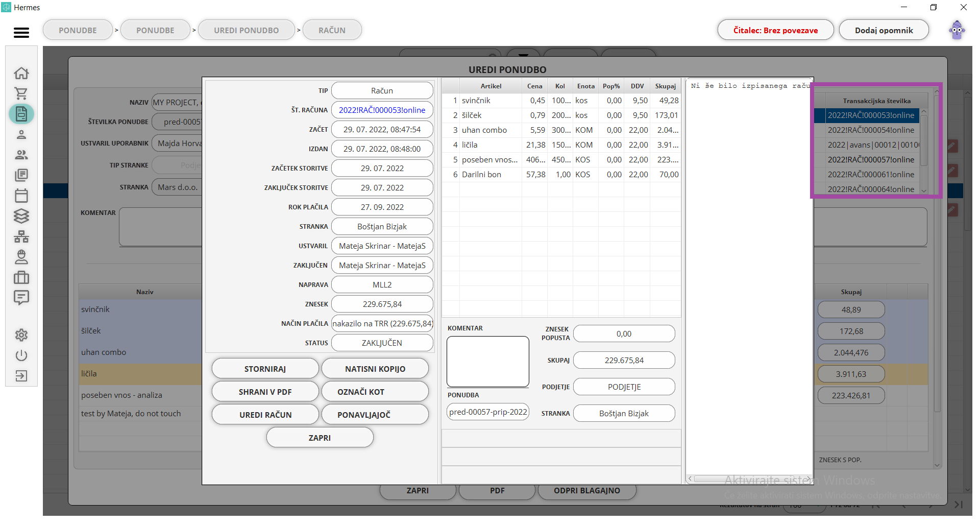The width and height of the screenshot is (980, 525).
Task: Click the šilček article row
Action: pyautogui.click(x=561, y=115)
